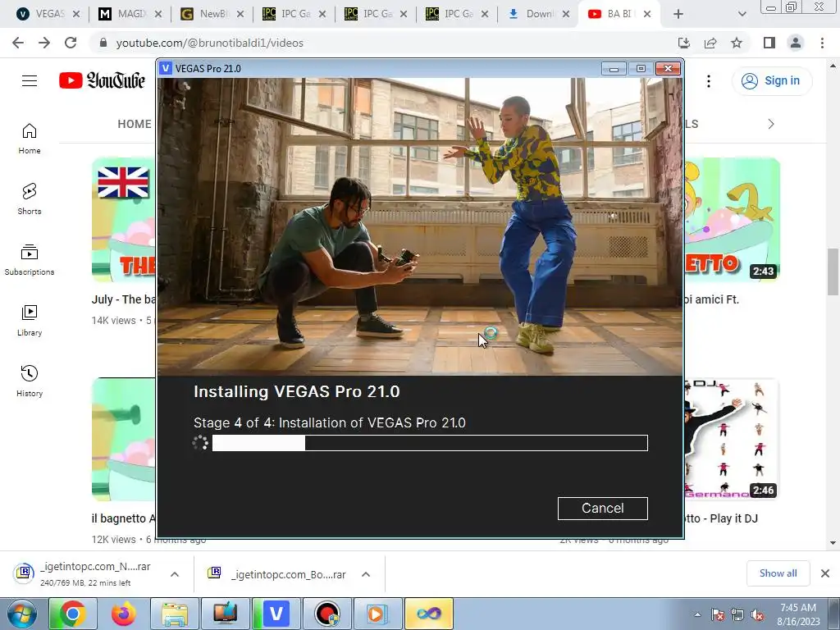Open the 'July - The ba' video title
The image size is (840, 630).
point(124,299)
